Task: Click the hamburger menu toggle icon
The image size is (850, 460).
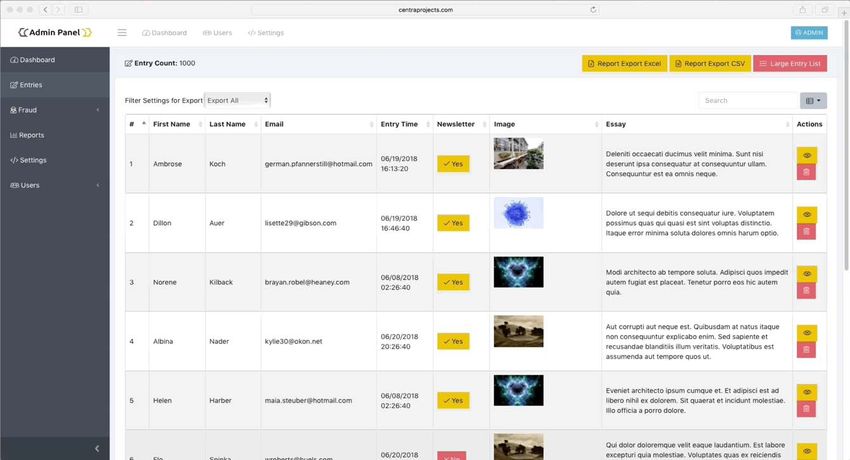Action: pyautogui.click(x=122, y=32)
